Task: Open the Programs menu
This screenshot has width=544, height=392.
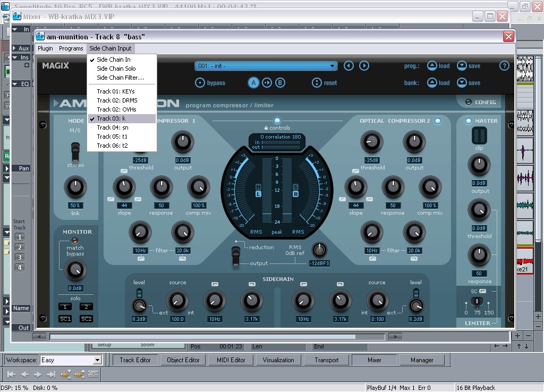Action: (71, 48)
